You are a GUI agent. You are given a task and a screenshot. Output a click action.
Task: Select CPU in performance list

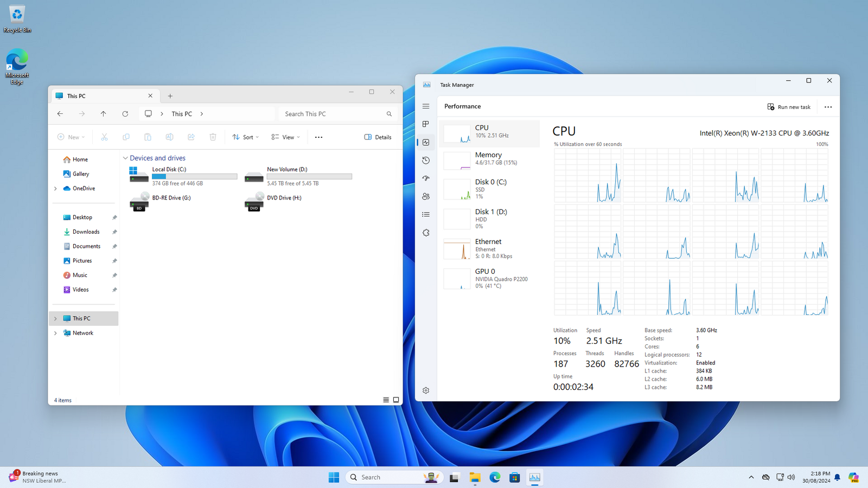pyautogui.click(x=489, y=133)
